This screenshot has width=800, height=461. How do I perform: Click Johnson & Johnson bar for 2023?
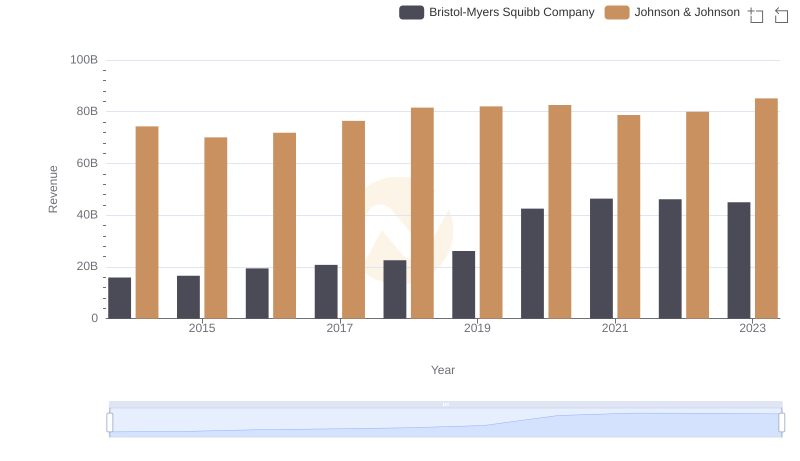click(x=766, y=209)
